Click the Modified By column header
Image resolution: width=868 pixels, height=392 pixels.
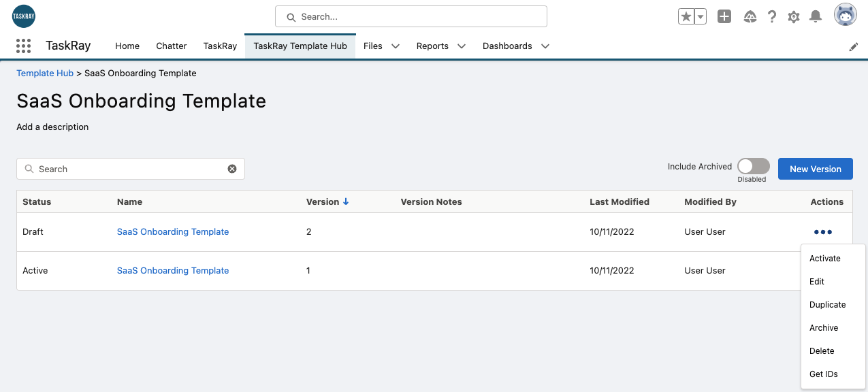pos(710,201)
